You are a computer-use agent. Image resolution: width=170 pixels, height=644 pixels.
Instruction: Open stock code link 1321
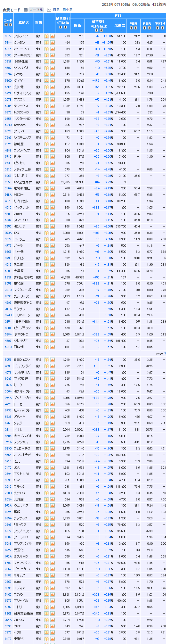click(x=8, y=277)
